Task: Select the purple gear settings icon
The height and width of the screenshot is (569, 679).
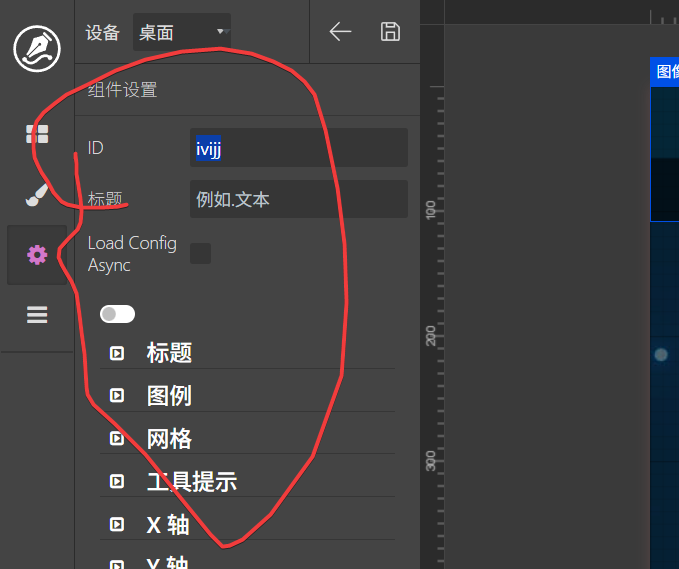Action: tap(37, 255)
